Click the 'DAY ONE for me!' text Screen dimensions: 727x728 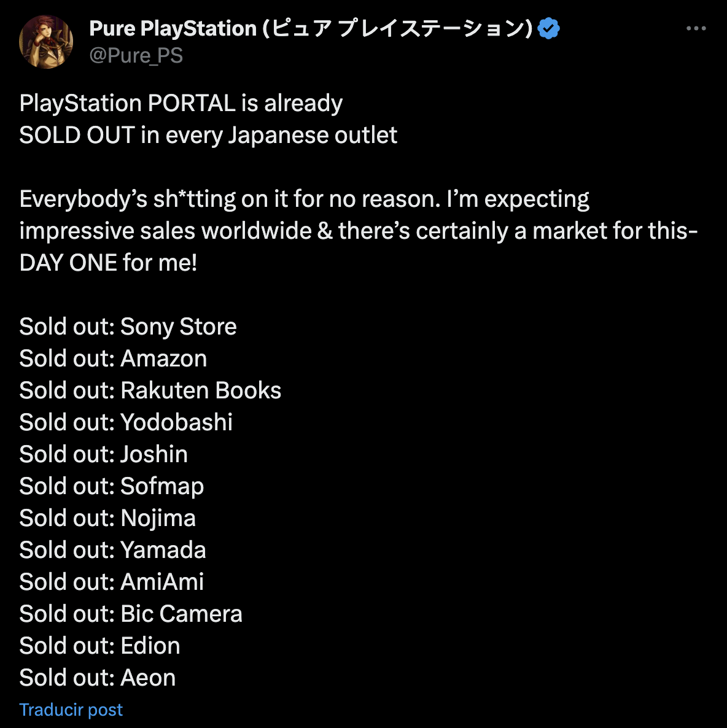coord(108,263)
